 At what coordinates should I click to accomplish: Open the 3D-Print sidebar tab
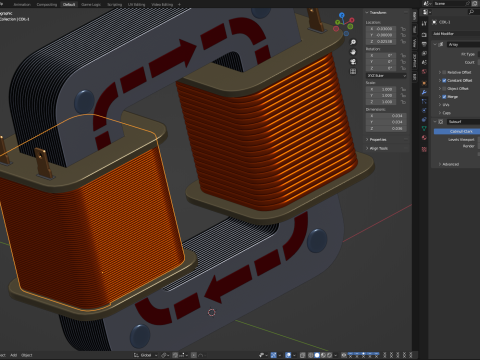(x=415, y=60)
